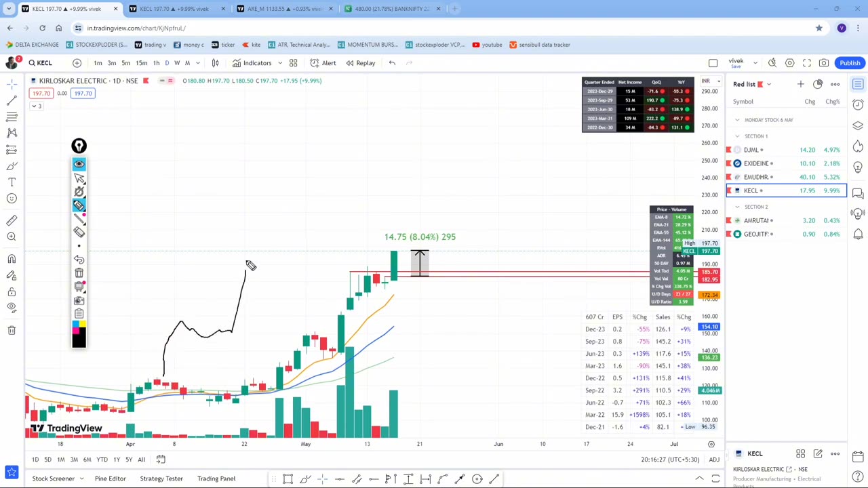This screenshot has height=488, width=868.
Task: Select the brush drawing tool in left sidebar
Action: (12, 165)
